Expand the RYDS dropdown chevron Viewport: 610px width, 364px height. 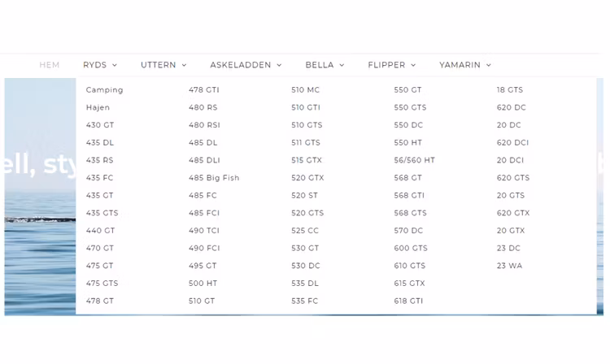pyautogui.click(x=115, y=65)
